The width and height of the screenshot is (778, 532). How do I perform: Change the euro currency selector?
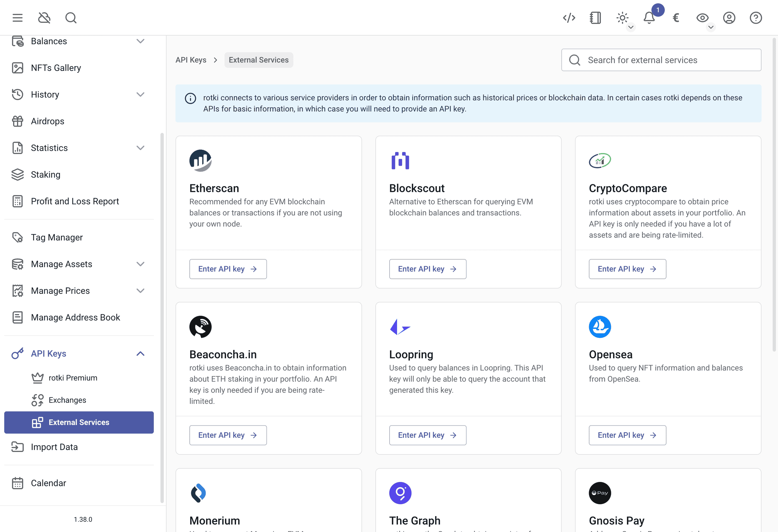coord(676,18)
